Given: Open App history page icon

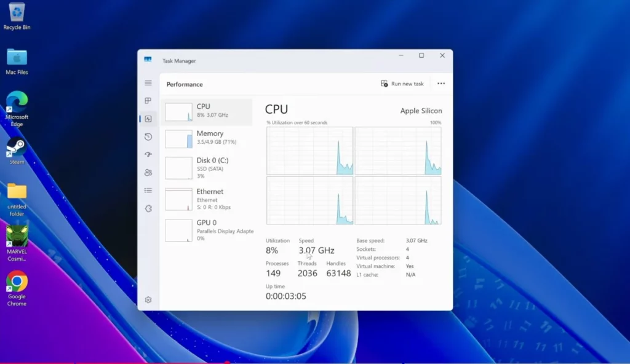Looking at the screenshot, I should click(x=148, y=136).
